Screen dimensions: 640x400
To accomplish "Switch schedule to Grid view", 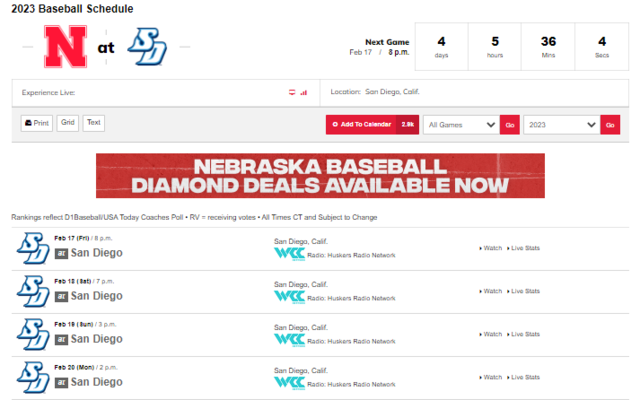I will pos(68,123).
